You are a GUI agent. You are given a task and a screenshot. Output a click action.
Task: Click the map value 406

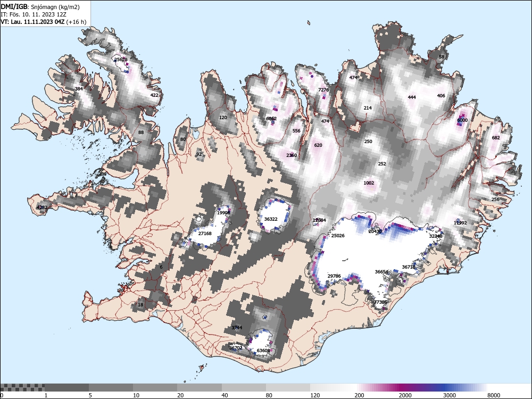tap(440, 96)
